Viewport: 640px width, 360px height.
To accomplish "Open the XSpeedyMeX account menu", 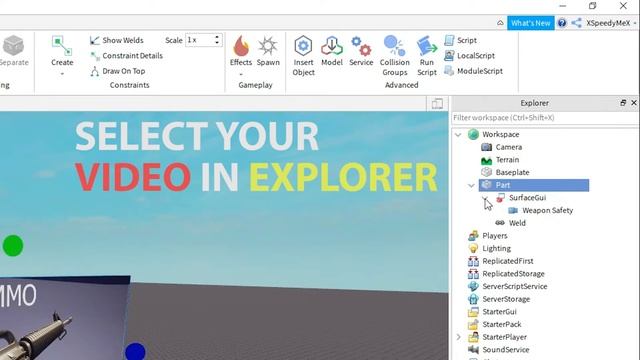I will click(611, 23).
